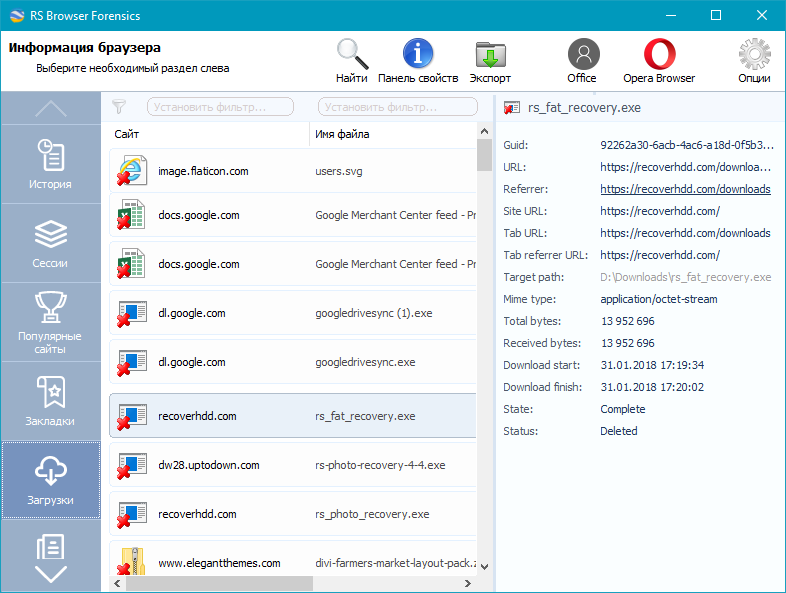Click the Status Deleted value
The image size is (786, 593).
point(619,431)
